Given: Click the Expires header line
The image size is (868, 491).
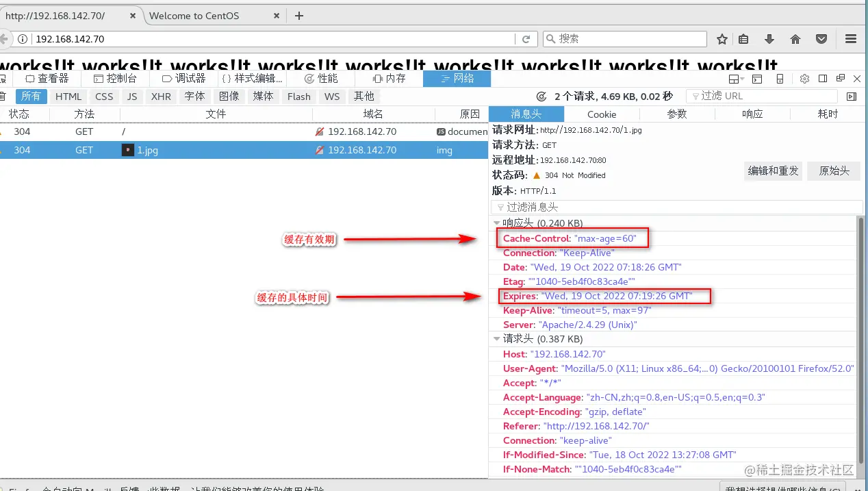Looking at the screenshot, I should pos(598,296).
